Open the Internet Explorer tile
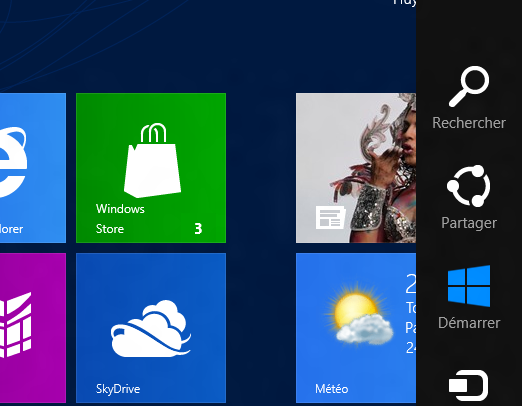Screen dimensions: 522x406 point(33,168)
